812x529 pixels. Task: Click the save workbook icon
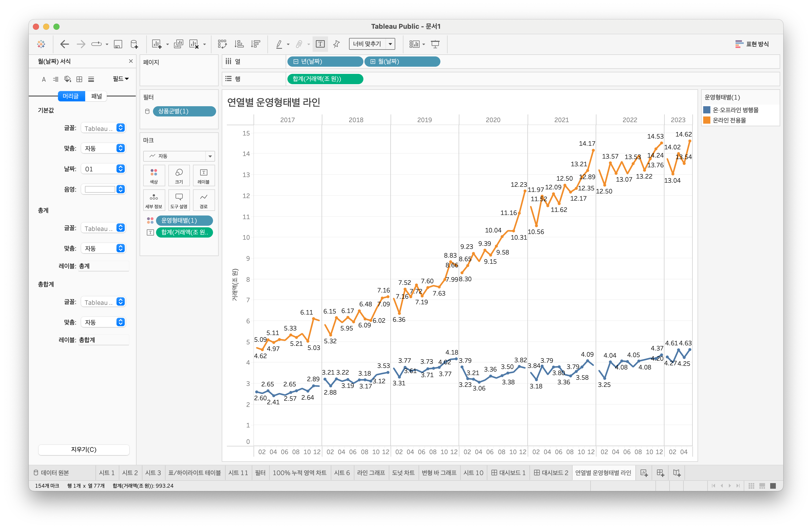point(118,44)
